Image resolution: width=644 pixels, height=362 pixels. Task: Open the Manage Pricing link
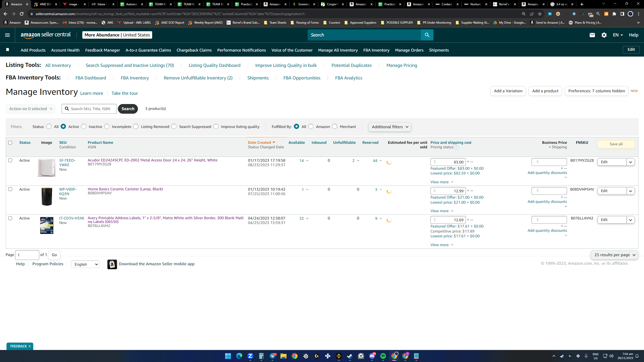pyautogui.click(x=402, y=65)
